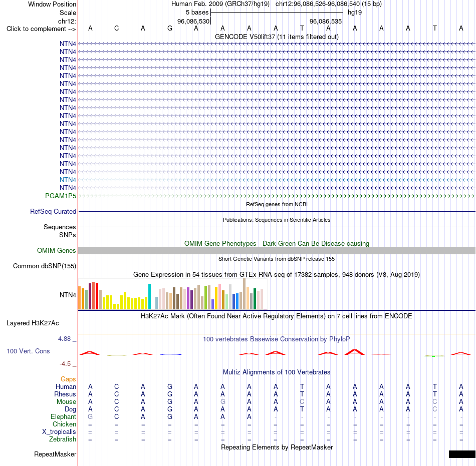Screen dimensions: 476x466
Task: Open 'Publications: Sequences in Scientific Articles' title
Action: 277,220
